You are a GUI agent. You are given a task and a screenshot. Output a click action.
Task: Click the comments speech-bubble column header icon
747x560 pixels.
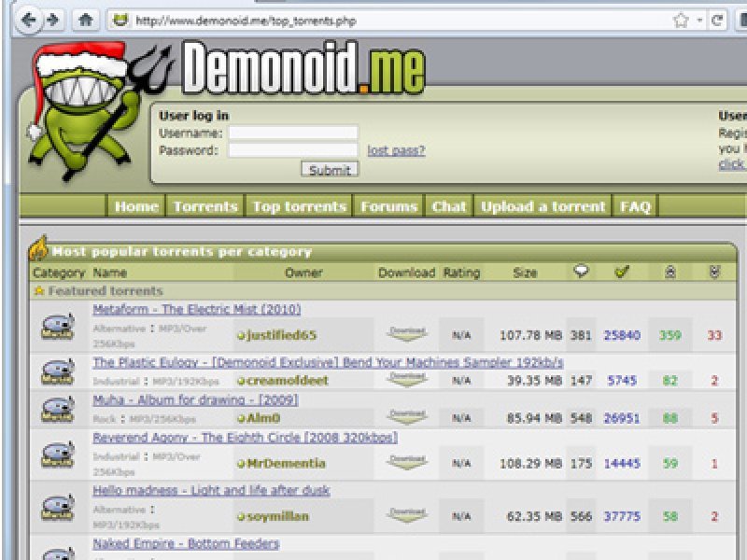pos(581,272)
